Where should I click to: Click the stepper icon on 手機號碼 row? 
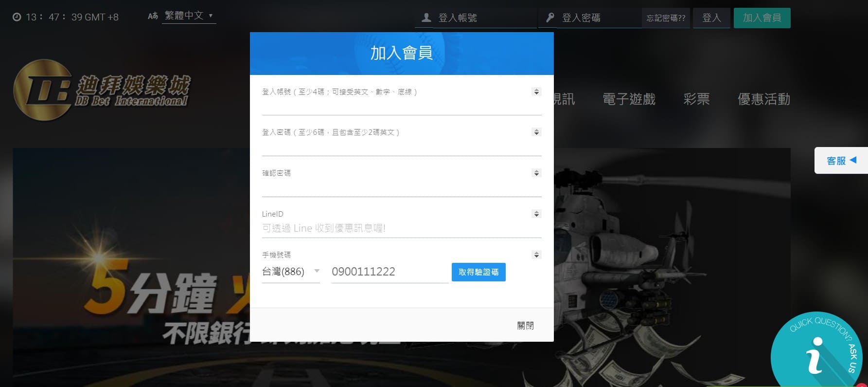(x=536, y=255)
